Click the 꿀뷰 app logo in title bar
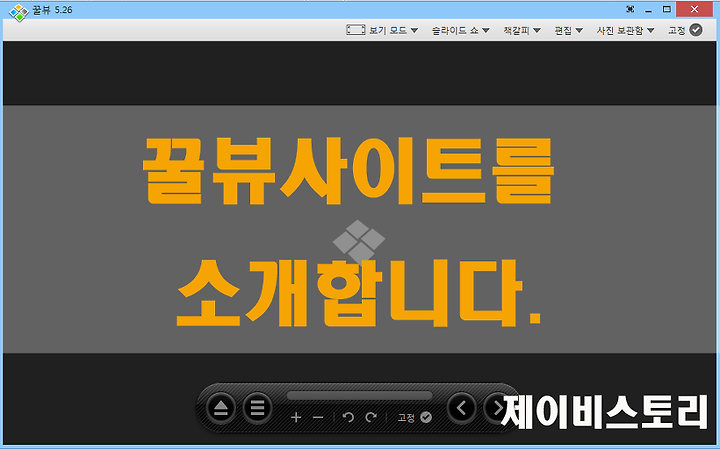Viewport: 720px width, 450px height. 19,12
